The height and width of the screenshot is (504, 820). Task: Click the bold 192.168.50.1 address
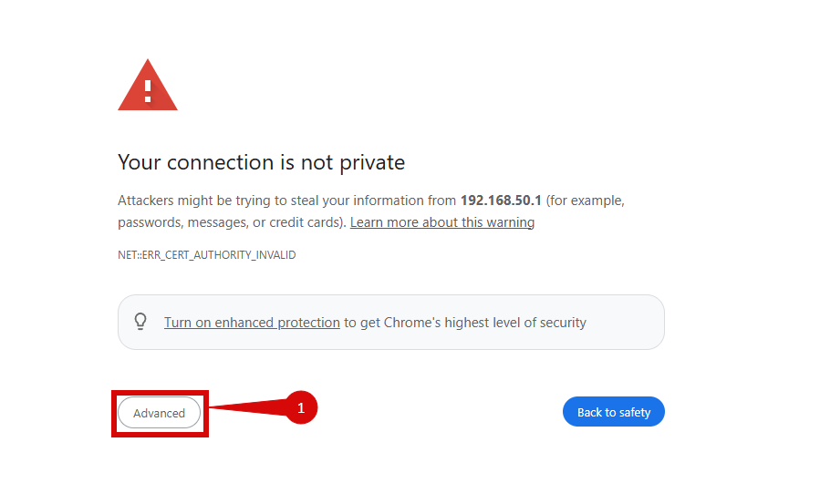[x=501, y=201]
